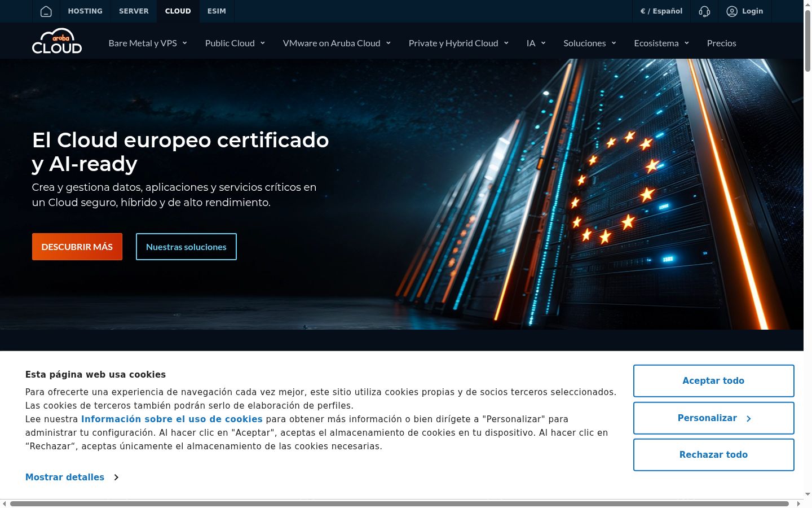Viewport: 812px width, 508px height.
Task: Click the heading 'El Cloud europeo certificado y AI-ready'
Action: pyautogui.click(x=180, y=151)
